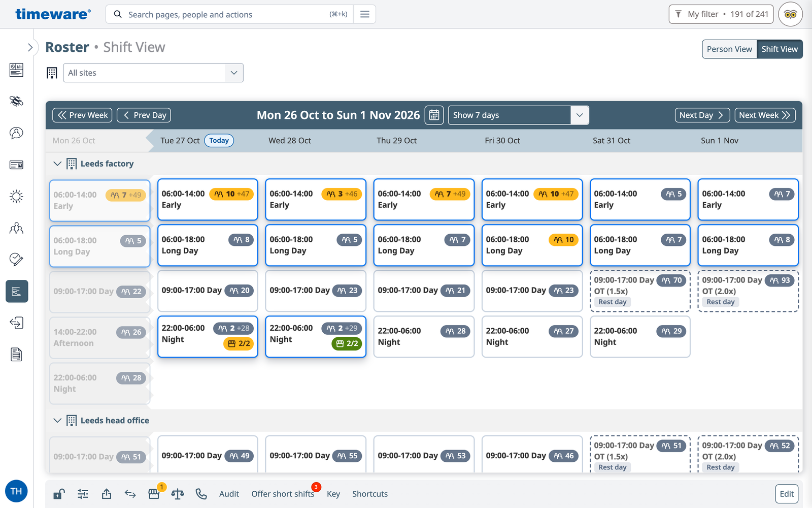The image size is (812, 508).
Task: Click the search pages, people and actions field
Action: [x=228, y=14]
